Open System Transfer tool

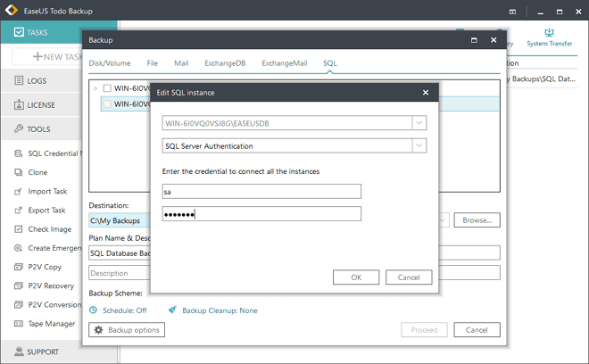tap(551, 37)
